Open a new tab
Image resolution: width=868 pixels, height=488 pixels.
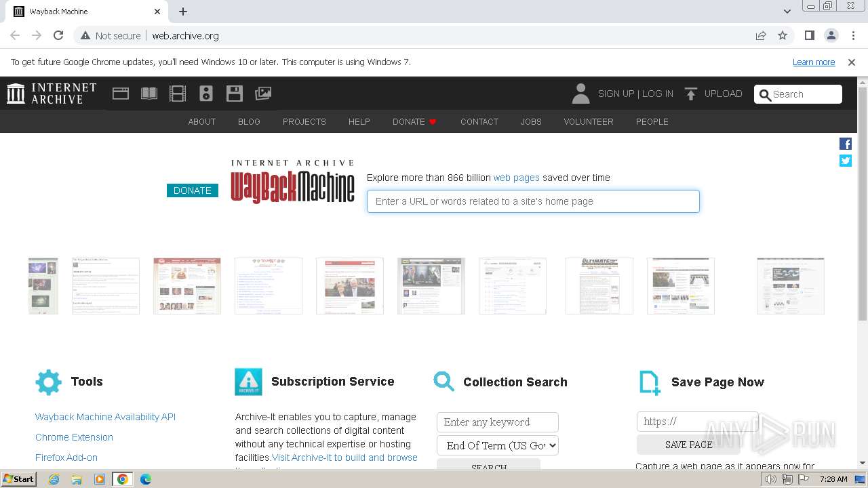[183, 12]
